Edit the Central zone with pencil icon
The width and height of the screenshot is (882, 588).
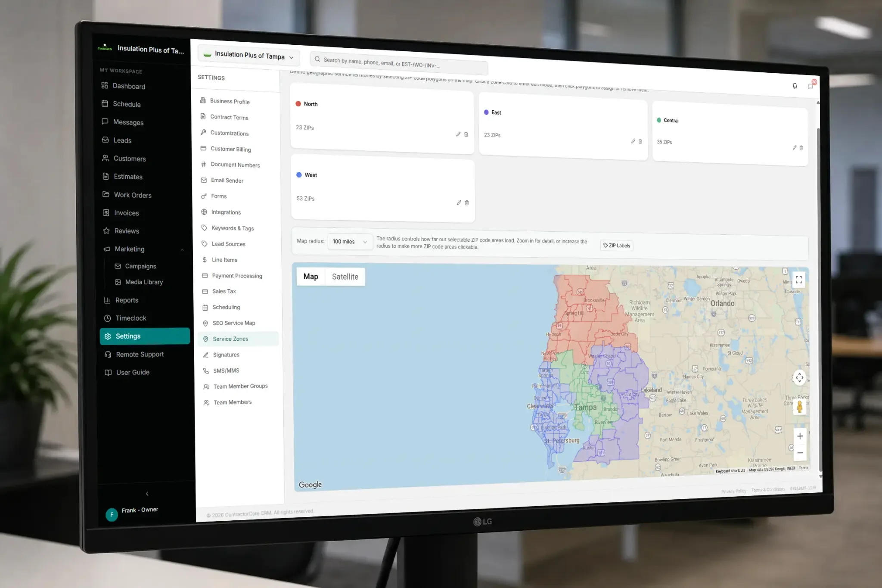click(795, 147)
